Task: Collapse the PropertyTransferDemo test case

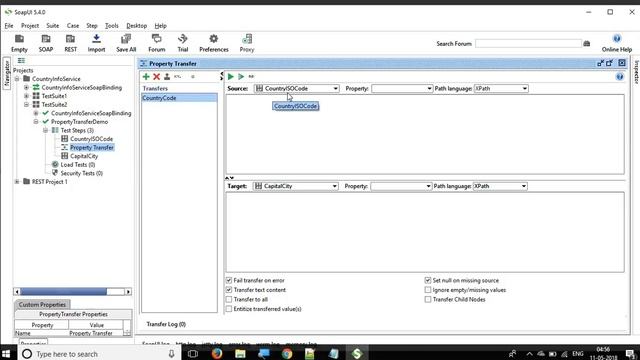Action: (36, 122)
